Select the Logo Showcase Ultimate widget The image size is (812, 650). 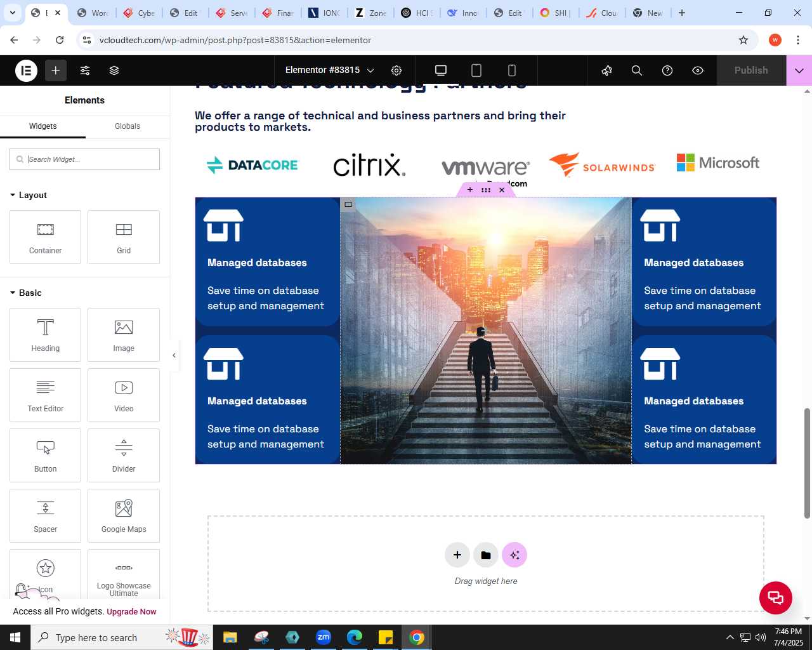pyautogui.click(x=124, y=574)
